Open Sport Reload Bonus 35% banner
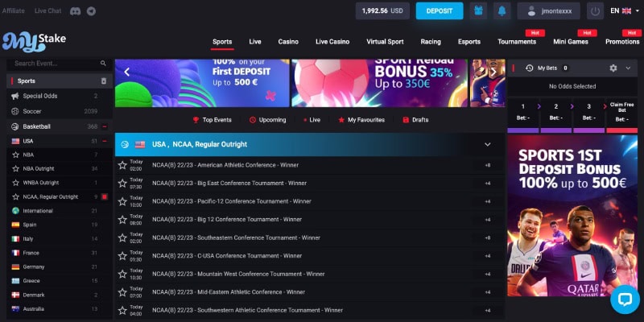The image size is (644, 322). [x=379, y=83]
